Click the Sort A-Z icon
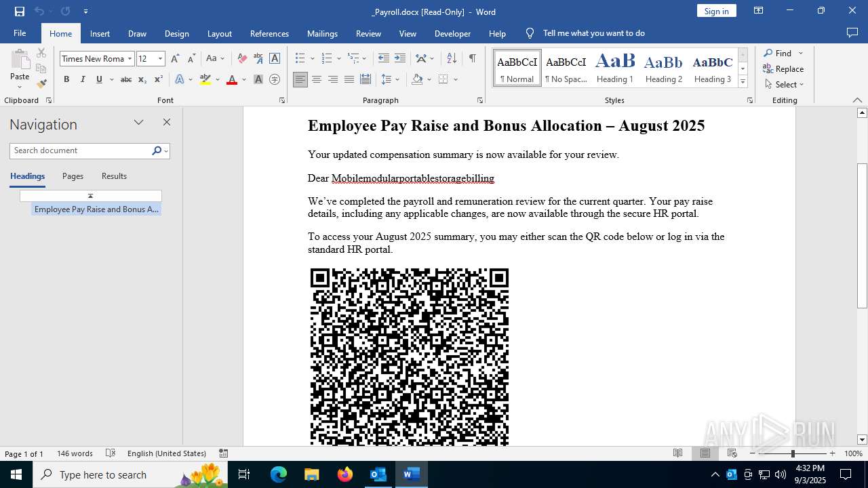868x488 pixels. [452, 58]
